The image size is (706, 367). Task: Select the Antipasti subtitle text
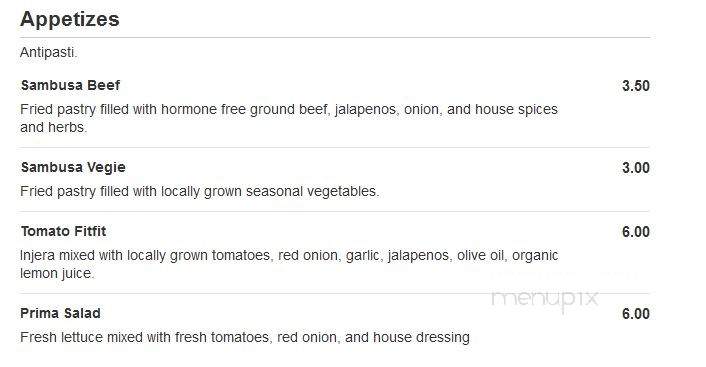click(x=49, y=52)
